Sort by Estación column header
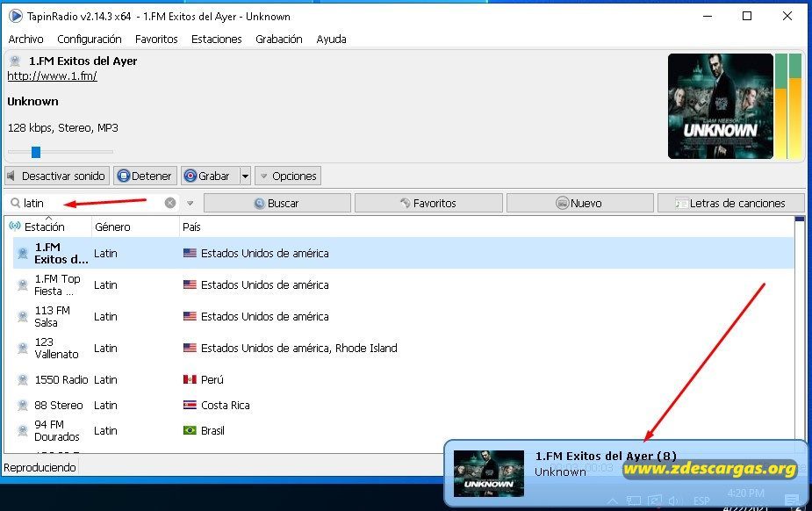Viewport: 812px width, 511px height. tap(47, 227)
